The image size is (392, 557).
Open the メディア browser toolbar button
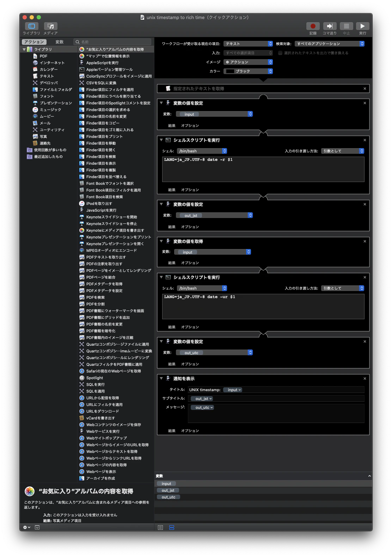[50, 26]
